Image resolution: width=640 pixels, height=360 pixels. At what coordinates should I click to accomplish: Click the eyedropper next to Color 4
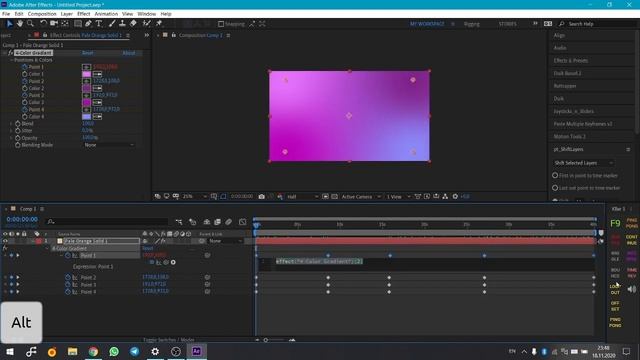coord(97,117)
